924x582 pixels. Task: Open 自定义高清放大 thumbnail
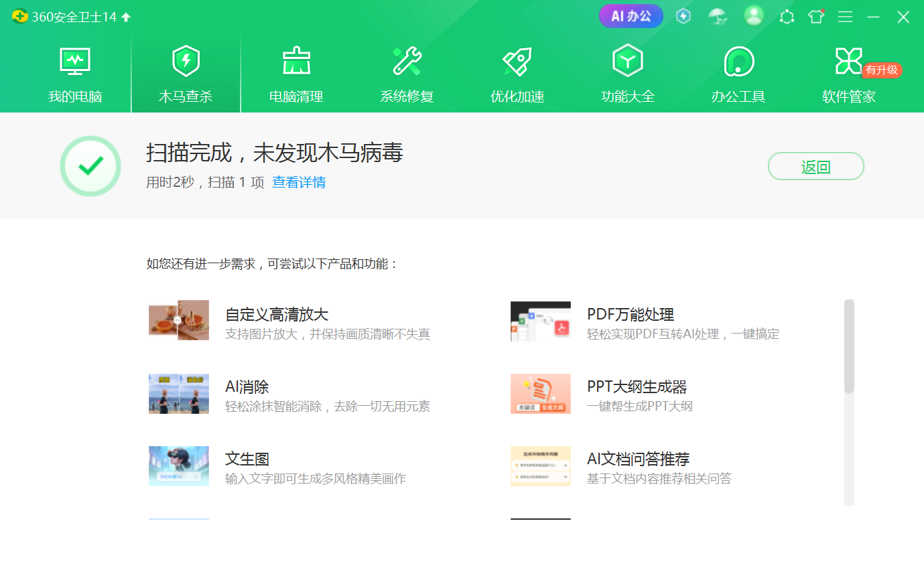point(179,320)
